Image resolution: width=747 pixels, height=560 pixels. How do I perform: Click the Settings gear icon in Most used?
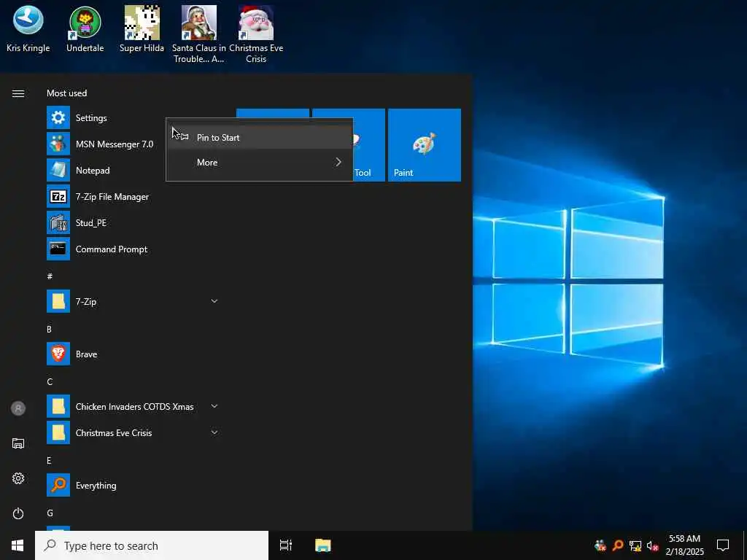point(58,117)
